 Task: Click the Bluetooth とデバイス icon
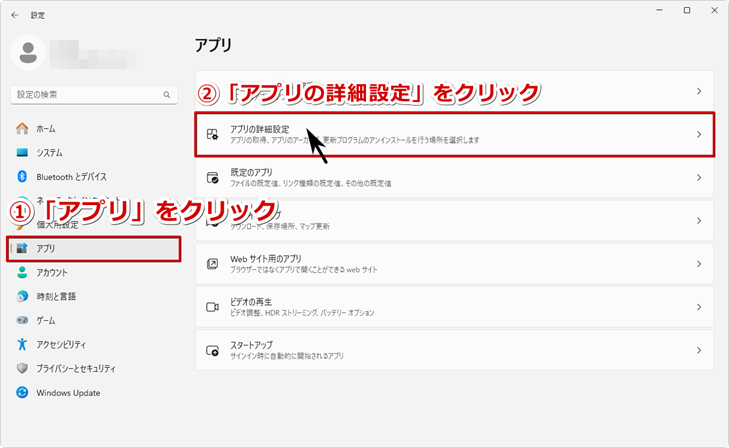click(x=22, y=177)
